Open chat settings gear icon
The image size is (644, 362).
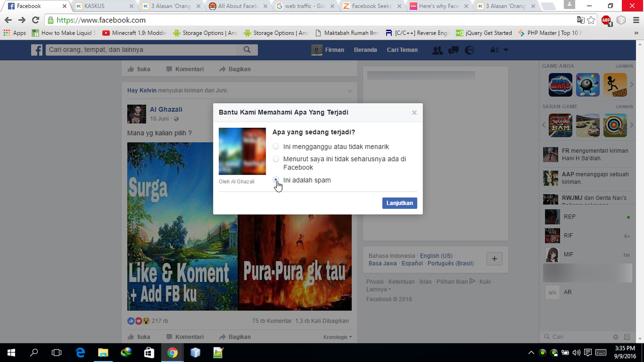[615, 337]
